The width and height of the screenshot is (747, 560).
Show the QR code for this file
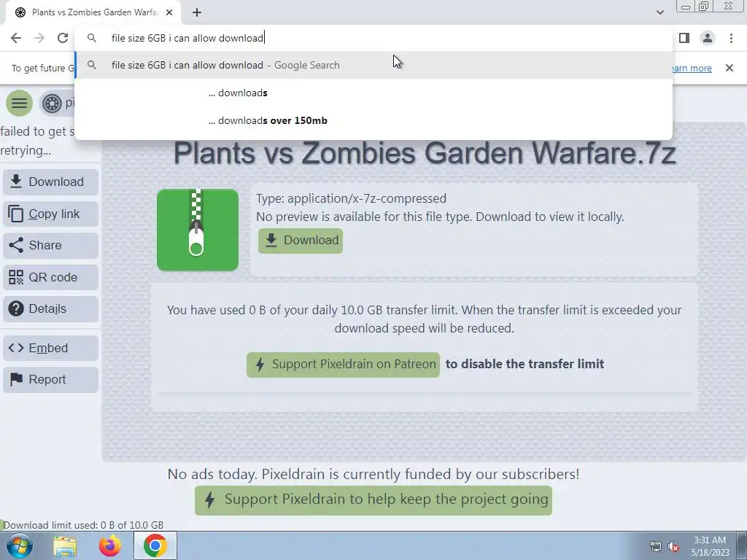pyautogui.click(x=50, y=277)
